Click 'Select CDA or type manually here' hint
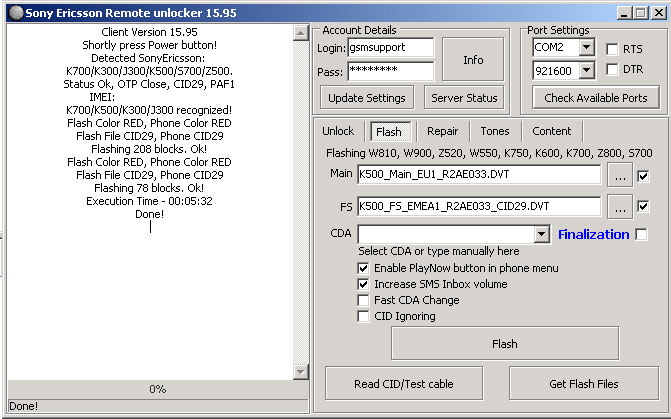This screenshot has width=671, height=419. tap(439, 251)
